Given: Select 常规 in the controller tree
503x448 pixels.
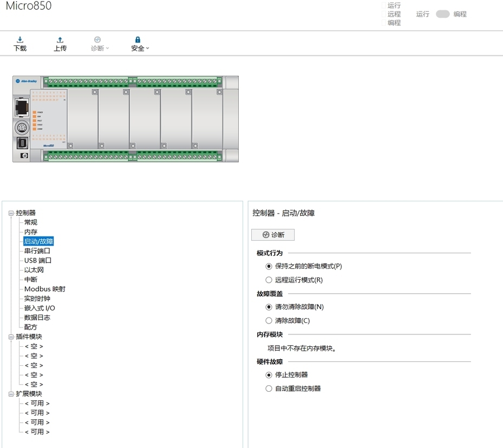Looking at the screenshot, I should pos(31,222).
